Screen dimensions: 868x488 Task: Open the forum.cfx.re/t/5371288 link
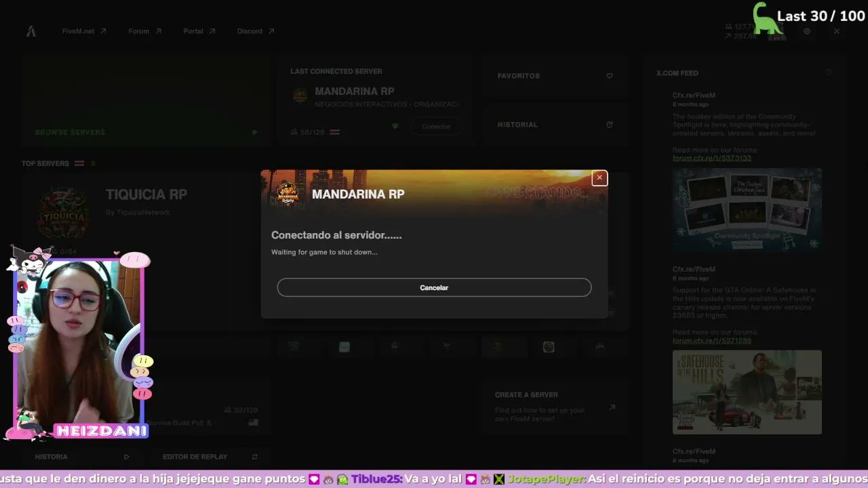click(712, 340)
